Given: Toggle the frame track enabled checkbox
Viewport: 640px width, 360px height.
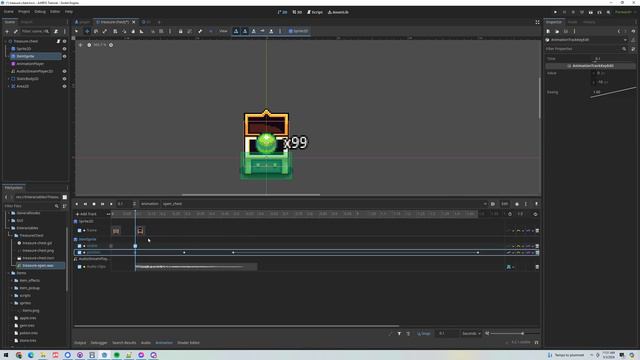Looking at the screenshot, I should pos(80,231).
